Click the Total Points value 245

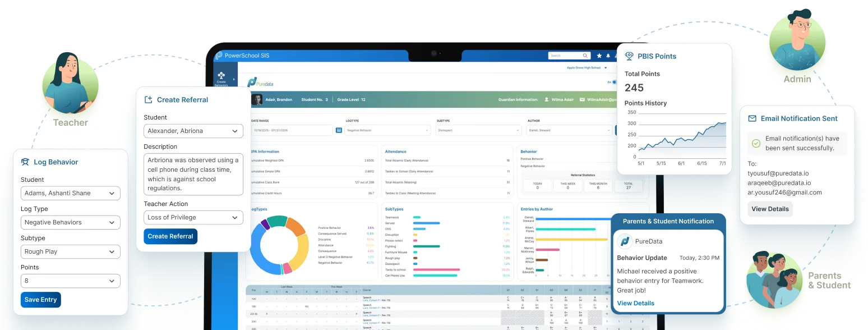pyautogui.click(x=634, y=88)
